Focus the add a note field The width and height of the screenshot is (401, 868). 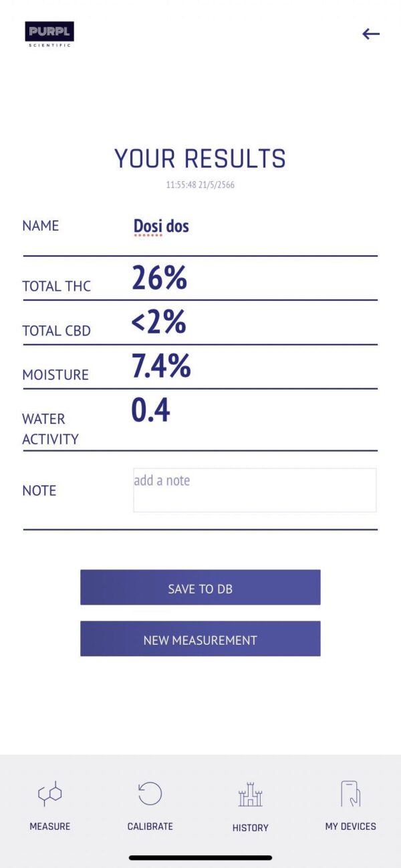tap(255, 490)
